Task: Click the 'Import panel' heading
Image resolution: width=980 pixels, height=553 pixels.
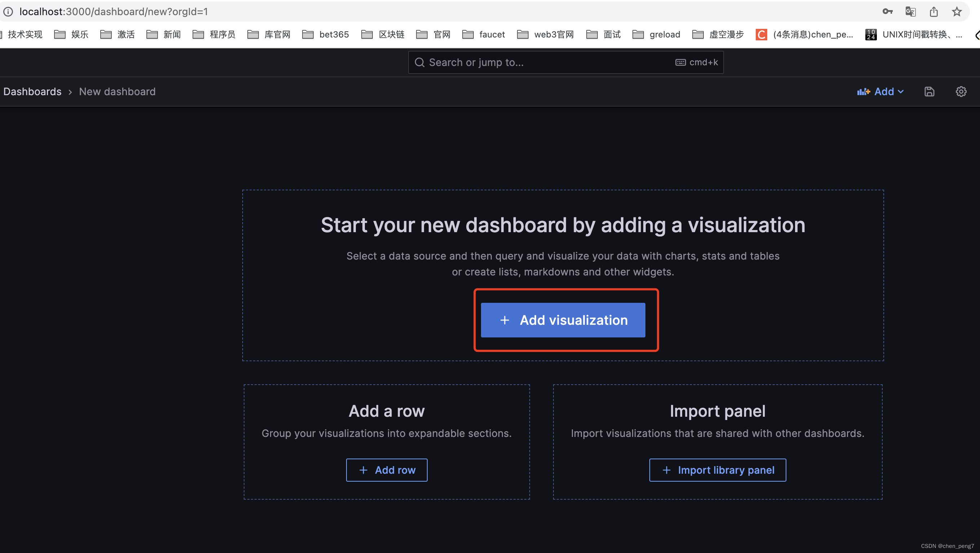Action: point(718,411)
